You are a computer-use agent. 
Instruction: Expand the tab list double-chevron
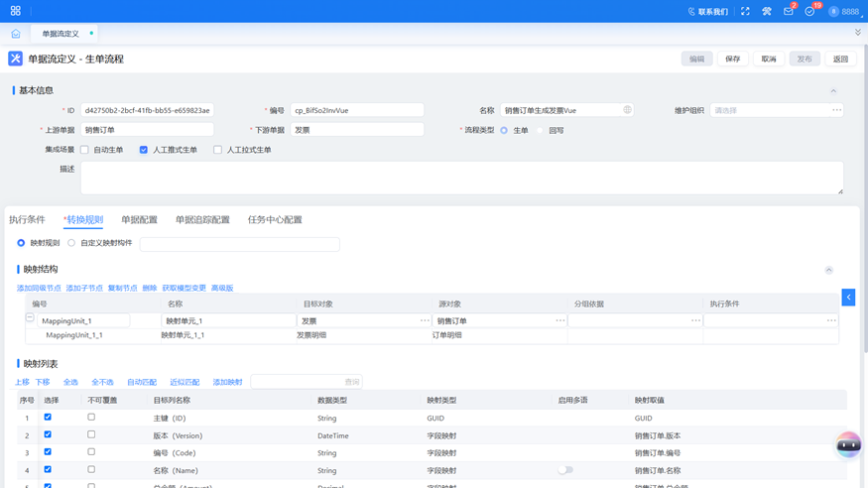pos(858,33)
